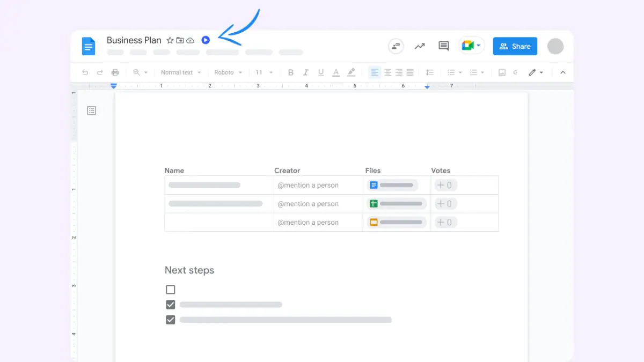Viewport: 644px width, 362px height.
Task: Uncheck the second Next steps item
Action: [171, 305]
